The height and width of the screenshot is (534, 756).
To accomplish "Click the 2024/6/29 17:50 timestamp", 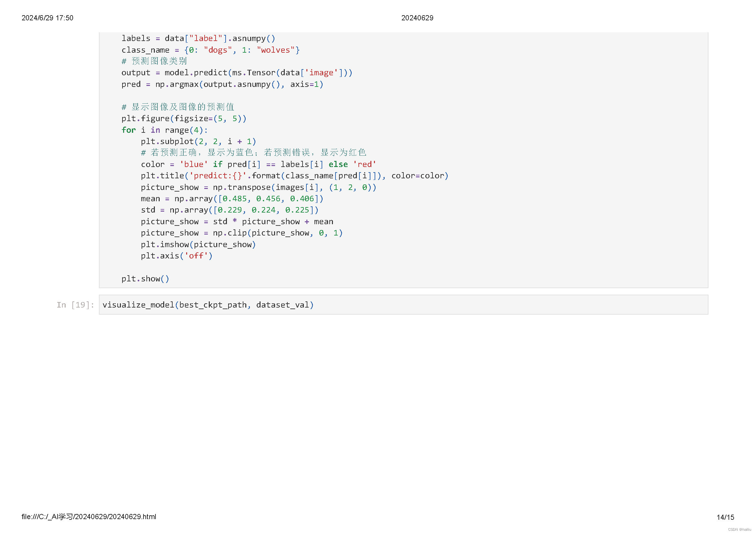I will pyautogui.click(x=48, y=18).
